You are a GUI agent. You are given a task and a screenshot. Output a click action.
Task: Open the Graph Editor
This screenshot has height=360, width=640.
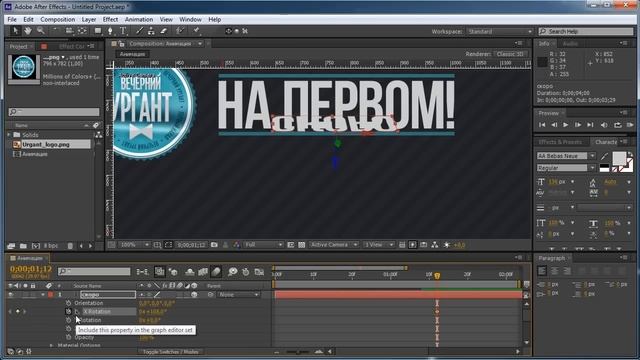pos(259,271)
